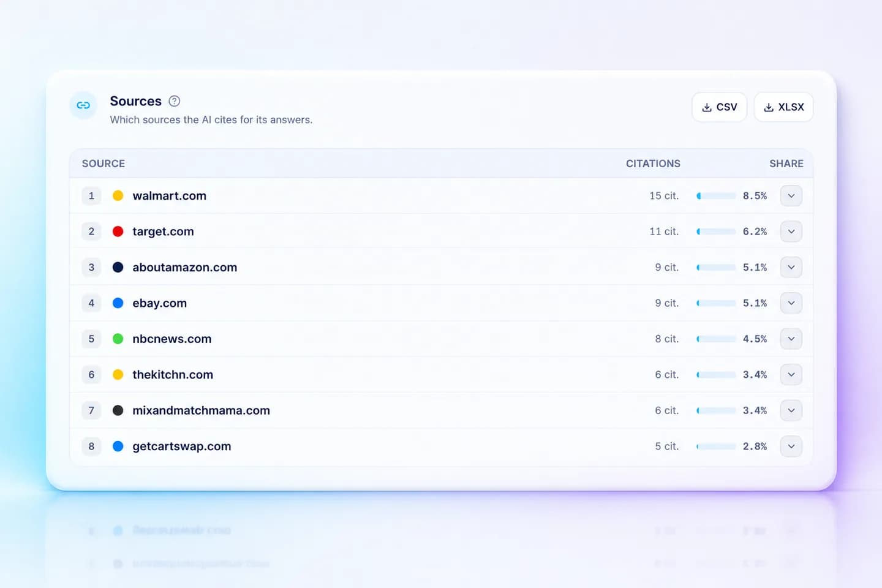The image size is (882, 588).
Task: Click the green nbcnews.com favicon dot
Action: click(x=118, y=339)
